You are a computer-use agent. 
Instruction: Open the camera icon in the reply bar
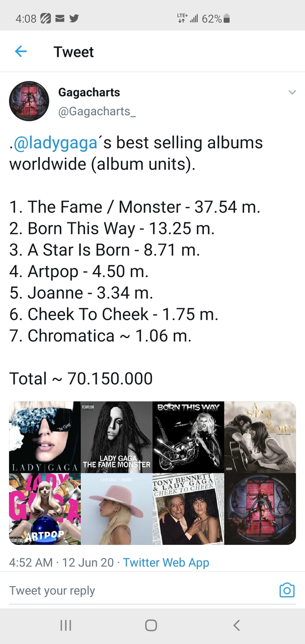287,590
